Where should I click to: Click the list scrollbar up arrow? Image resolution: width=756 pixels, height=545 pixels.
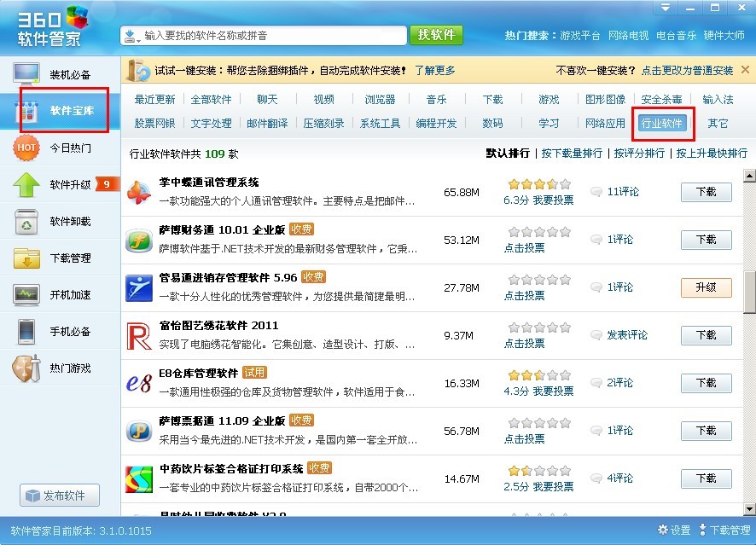[749, 176]
